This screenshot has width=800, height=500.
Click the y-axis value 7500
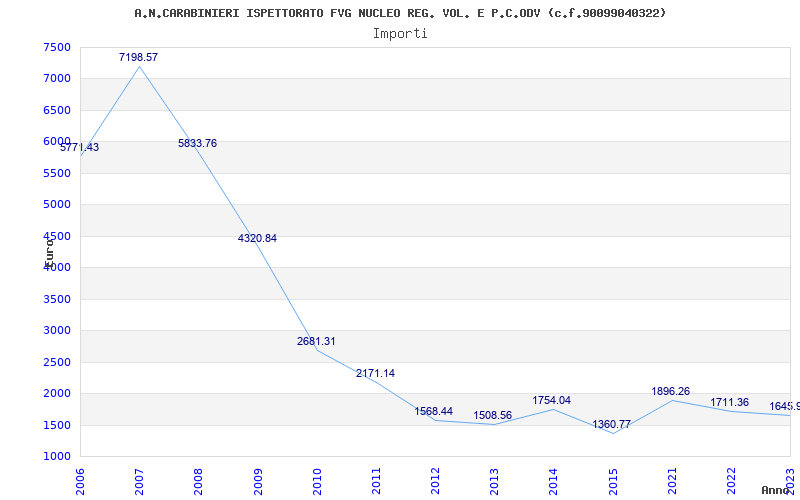coord(57,47)
